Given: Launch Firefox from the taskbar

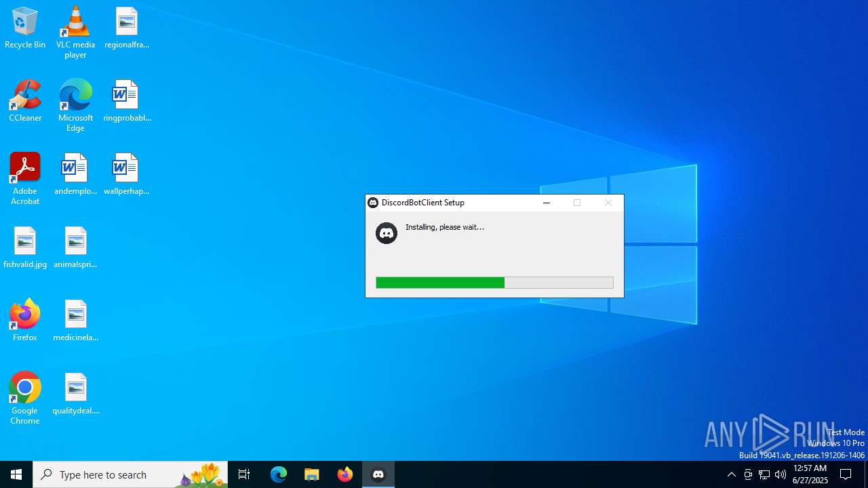Looking at the screenshot, I should click(x=345, y=474).
